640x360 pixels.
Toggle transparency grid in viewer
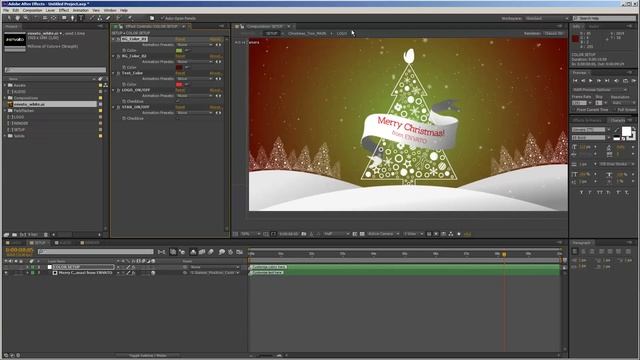(x=362, y=234)
